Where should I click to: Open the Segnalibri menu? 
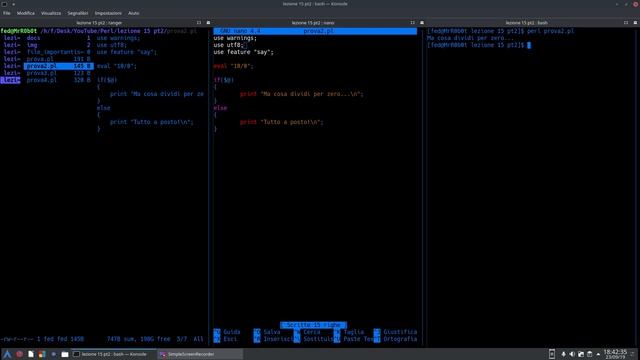[x=78, y=13]
